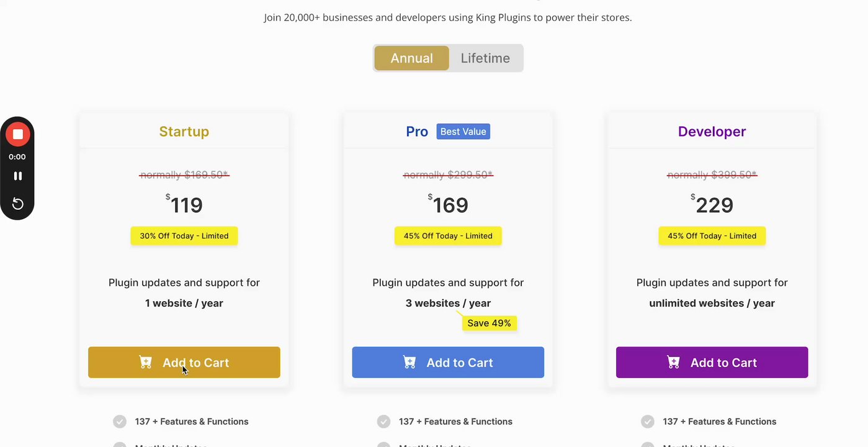This screenshot has height=447, width=868.
Task: Click the Pro features checkmark icon
Action: tap(383, 422)
